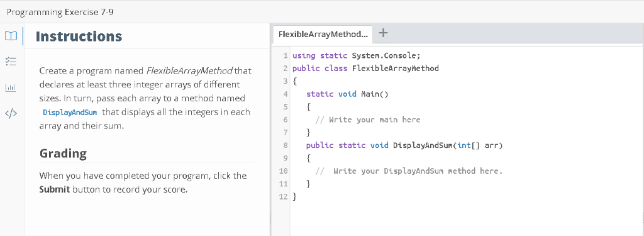
Task: Click the italic FlexibleArrayMethod program name
Action: tap(189, 70)
